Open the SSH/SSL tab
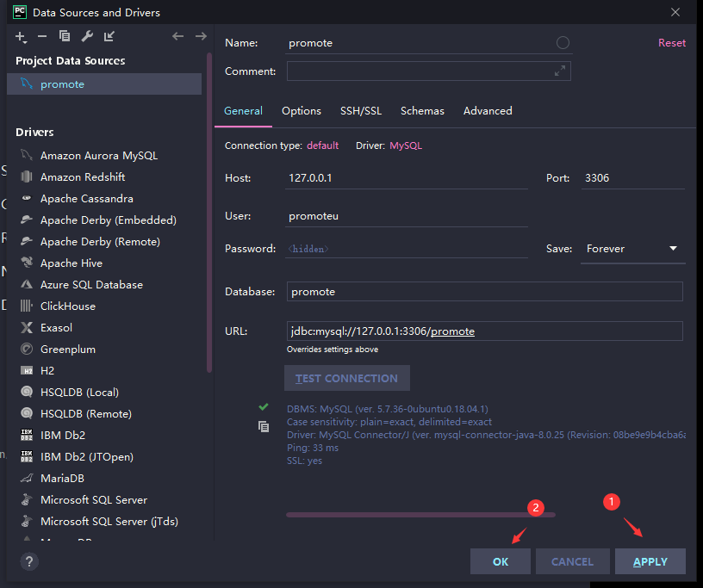The width and height of the screenshot is (703, 588). (361, 111)
